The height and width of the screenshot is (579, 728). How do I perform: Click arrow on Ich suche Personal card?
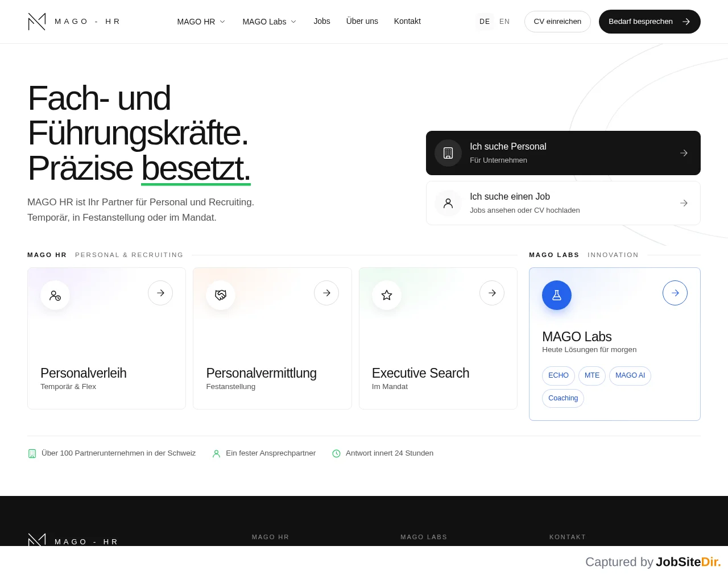click(x=684, y=153)
